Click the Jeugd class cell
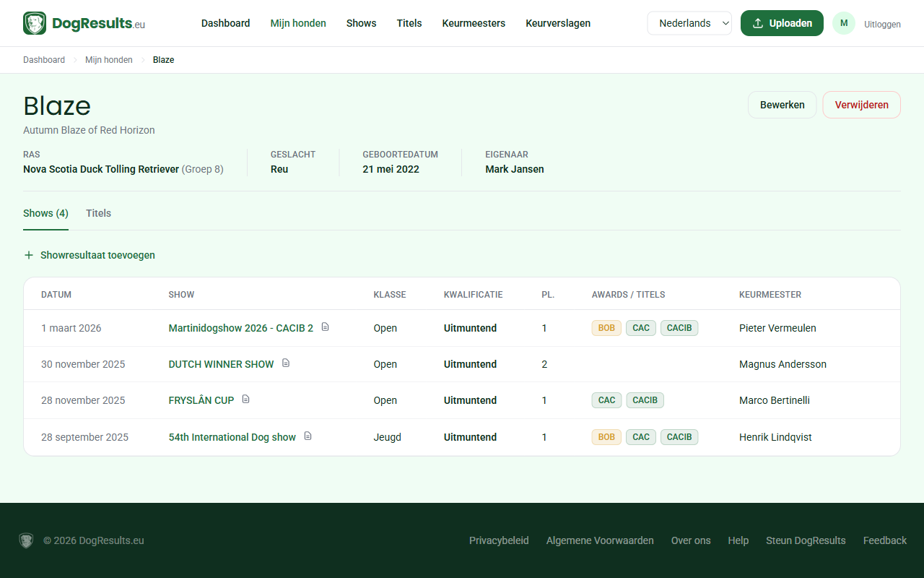This screenshot has height=578, width=924. click(x=387, y=437)
